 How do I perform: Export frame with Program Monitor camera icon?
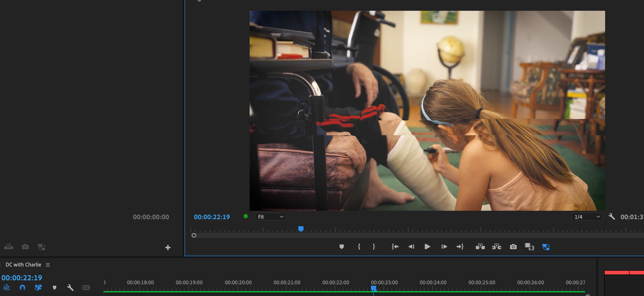click(513, 247)
